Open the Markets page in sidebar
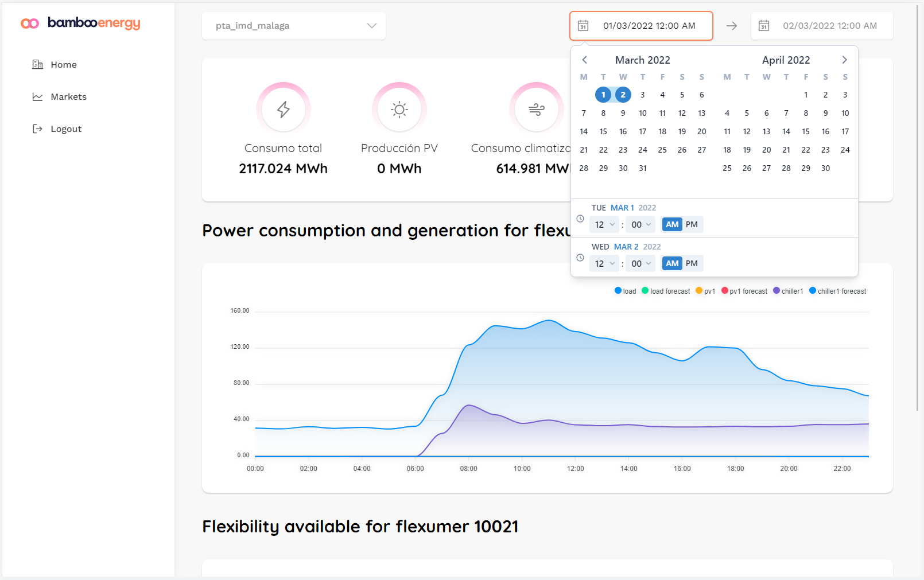This screenshot has height=580, width=924. pyautogui.click(x=68, y=97)
